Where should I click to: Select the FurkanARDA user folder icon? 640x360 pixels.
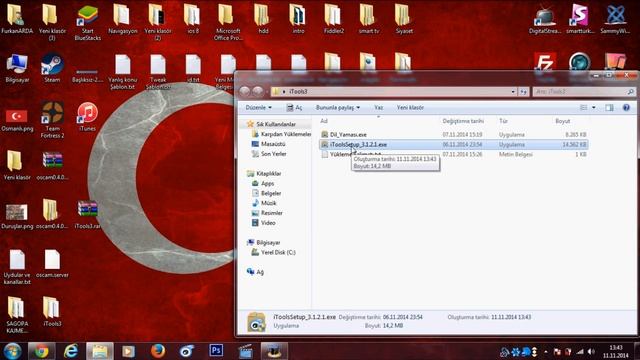coord(17,19)
